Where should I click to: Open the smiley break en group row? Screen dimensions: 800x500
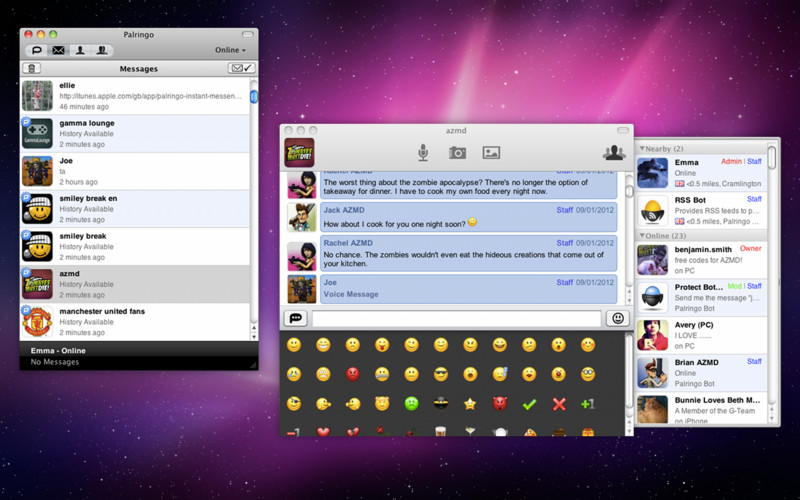tap(135, 209)
